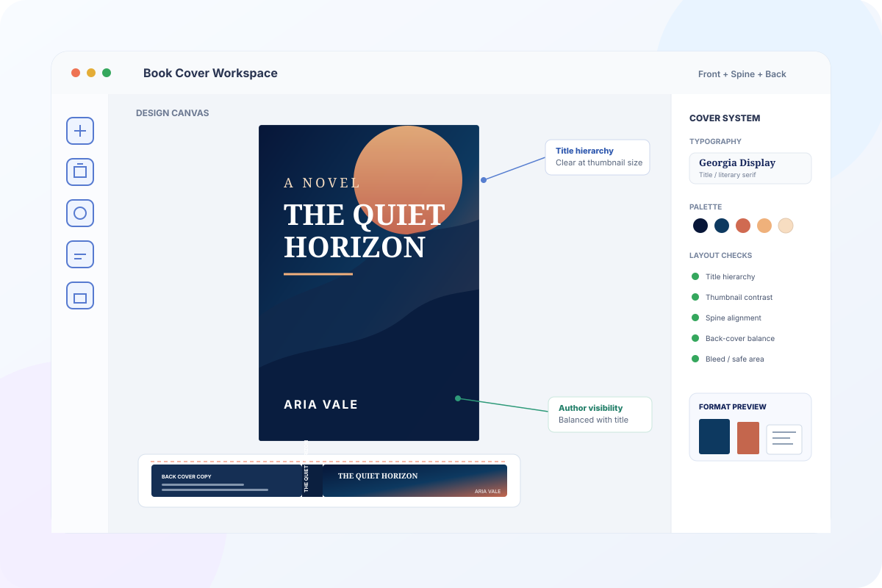Click the ARIA VALE text in spread strip
Screen dimensions: 882x588
tap(487, 491)
